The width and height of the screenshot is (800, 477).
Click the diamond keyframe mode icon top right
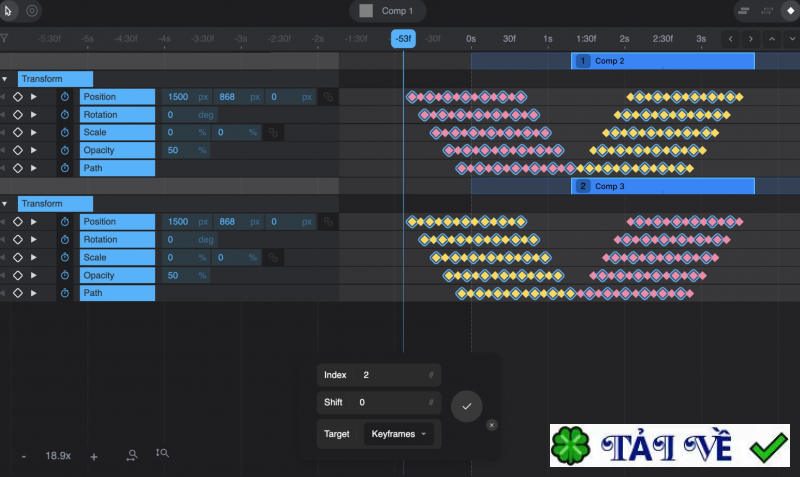coord(790,11)
